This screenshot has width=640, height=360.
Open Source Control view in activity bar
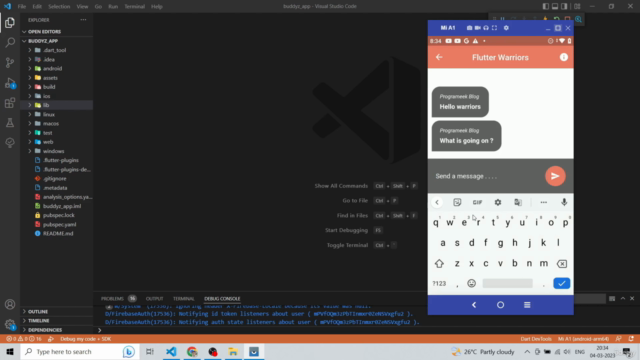pyautogui.click(x=10, y=62)
